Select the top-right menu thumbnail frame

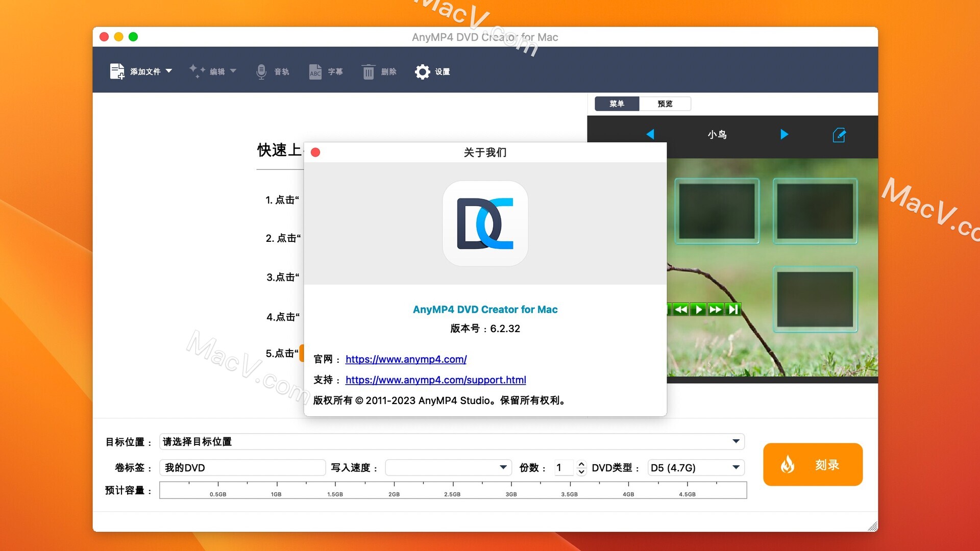point(815,211)
